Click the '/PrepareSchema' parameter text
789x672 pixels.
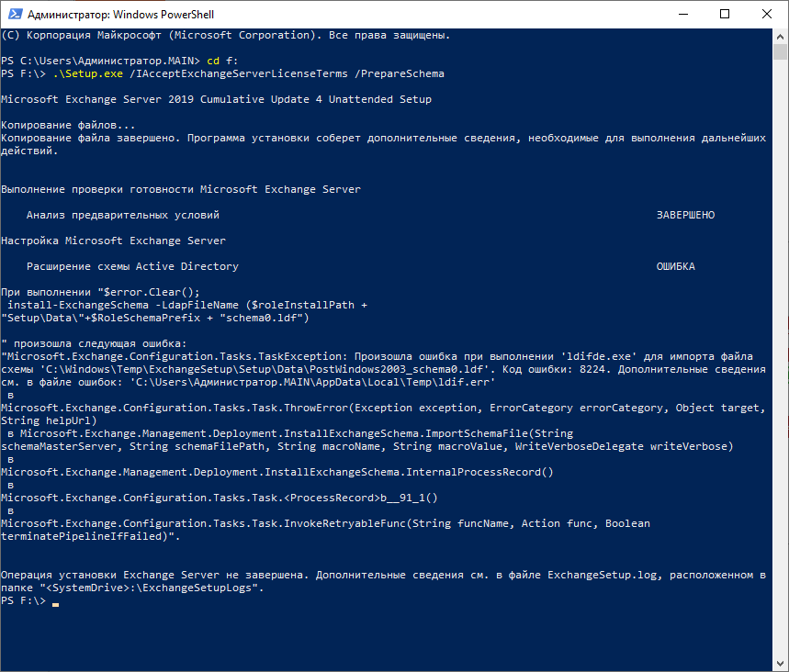[399, 74]
